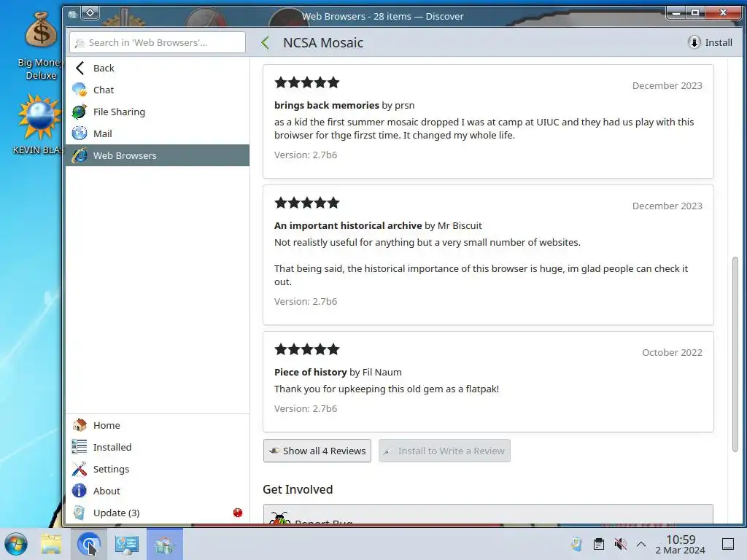Click the show desktop button in taskbar
This screenshot has height=560, width=747.
point(728,544)
